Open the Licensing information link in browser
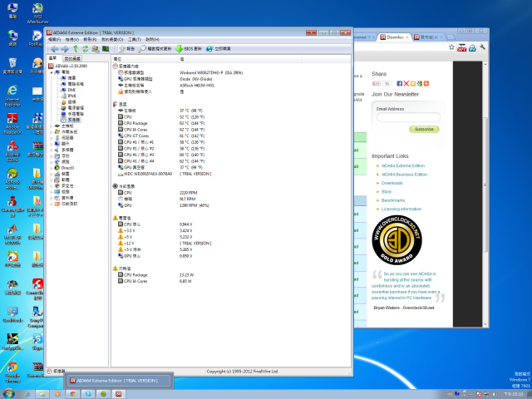 pos(401,209)
